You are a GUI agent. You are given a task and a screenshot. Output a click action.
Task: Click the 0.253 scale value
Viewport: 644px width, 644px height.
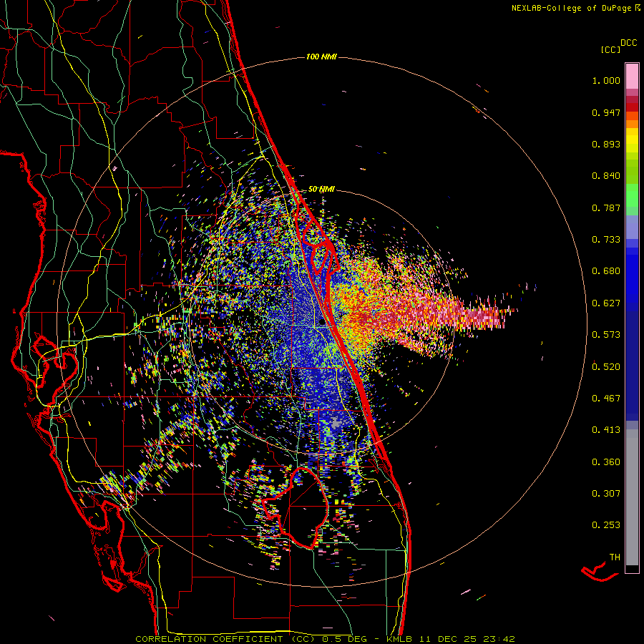(606, 525)
